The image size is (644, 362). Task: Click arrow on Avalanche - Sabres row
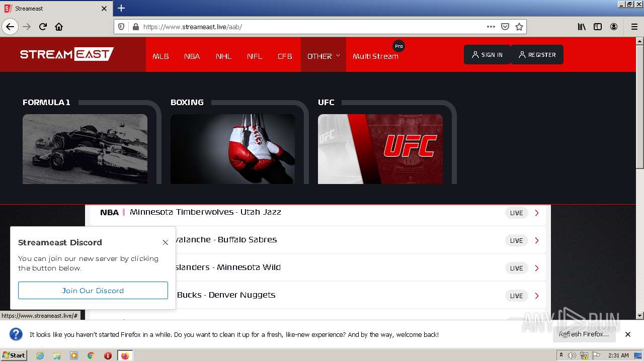537,240
